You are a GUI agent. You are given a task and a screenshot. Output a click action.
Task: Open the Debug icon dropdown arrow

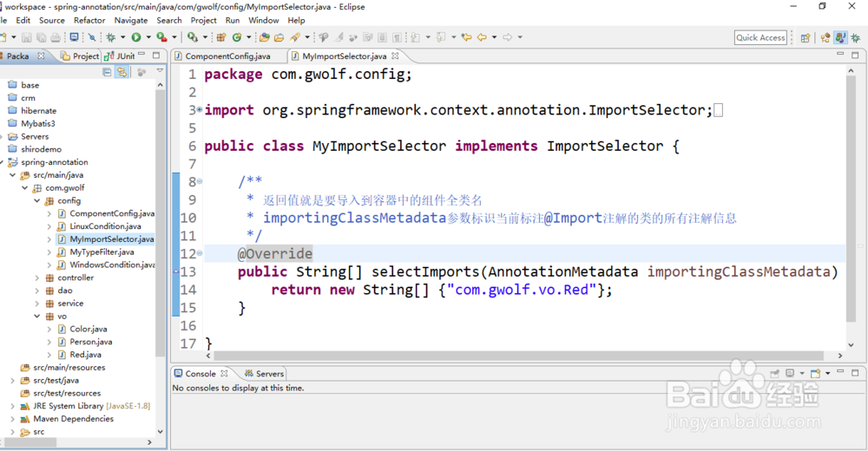(123, 37)
